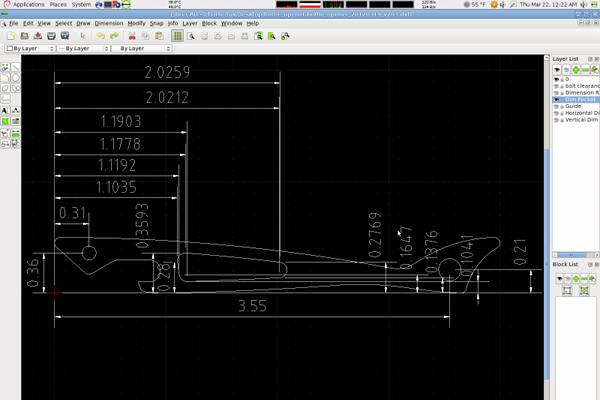Open the Block tools in left toolbar
The image size is (600, 400).
click(x=5, y=144)
